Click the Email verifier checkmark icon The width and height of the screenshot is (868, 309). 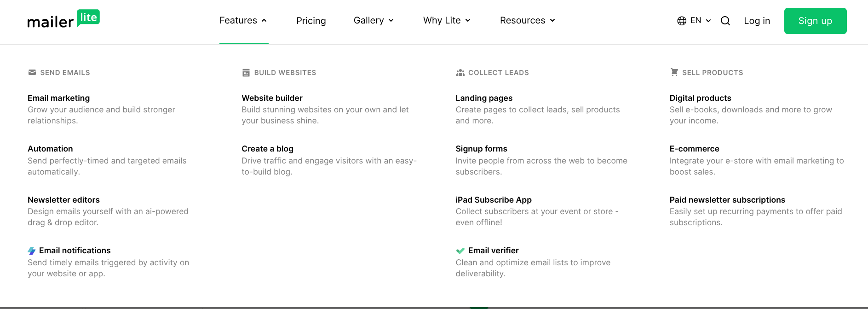(460, 251)
